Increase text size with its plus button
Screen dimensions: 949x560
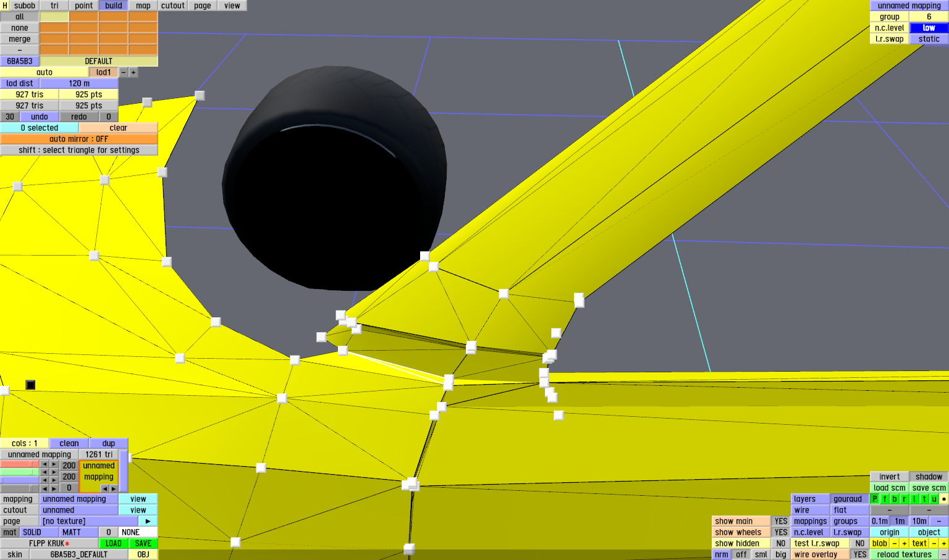click(944, 543)
